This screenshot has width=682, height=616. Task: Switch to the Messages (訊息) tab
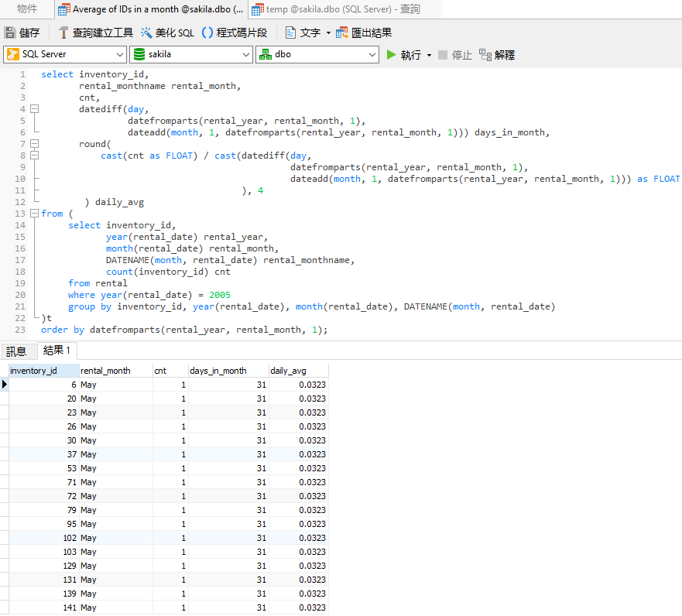16,351
